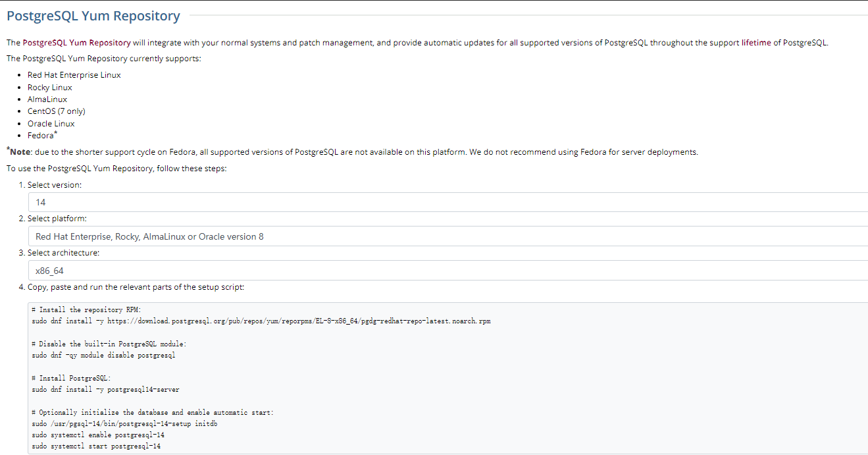
Task: Click bold PostgreSQL Yum Repository text in intro
Action: pyautogui.click(x=76, y=43)
